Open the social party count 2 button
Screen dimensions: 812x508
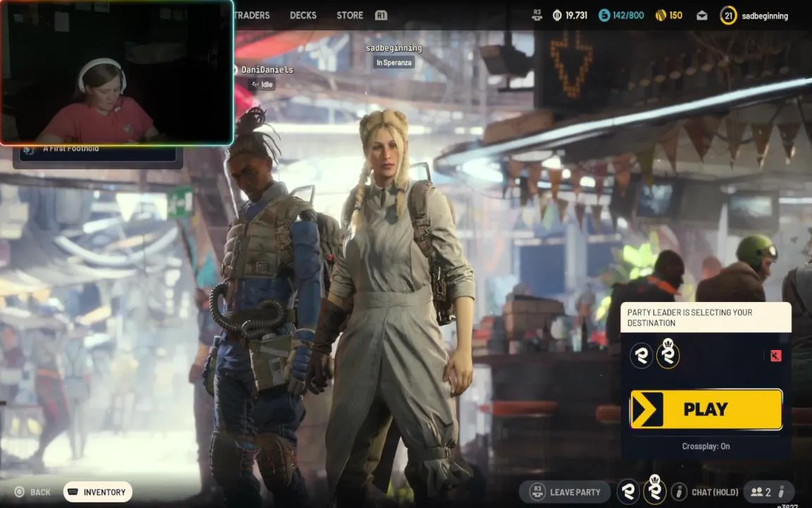coord(768,492)
